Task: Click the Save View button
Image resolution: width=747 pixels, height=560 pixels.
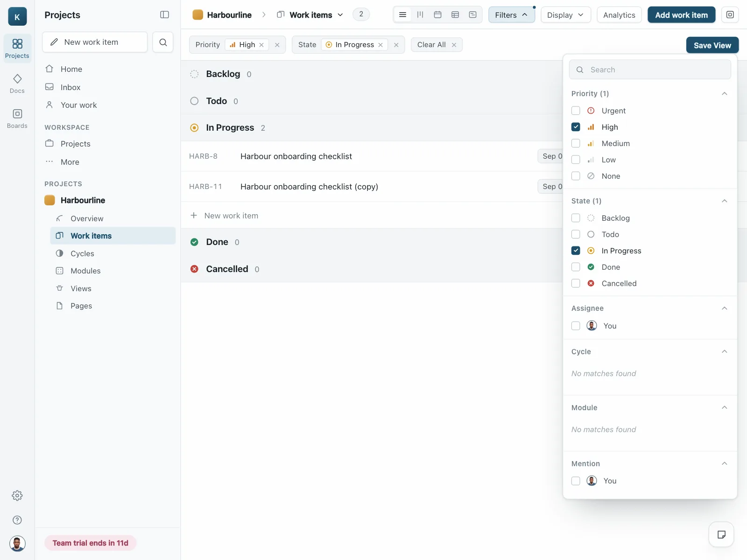Action: coord(712,45)
